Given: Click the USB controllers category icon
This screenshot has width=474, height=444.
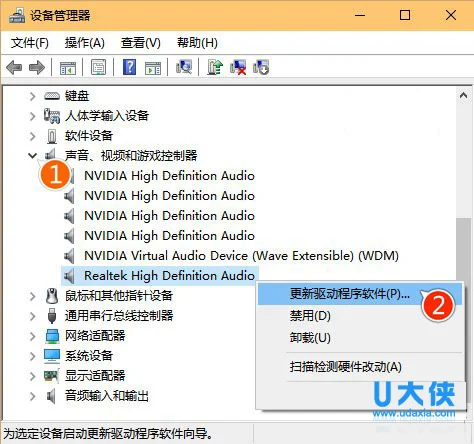Looking at the screenshot, I should point(52,316).
